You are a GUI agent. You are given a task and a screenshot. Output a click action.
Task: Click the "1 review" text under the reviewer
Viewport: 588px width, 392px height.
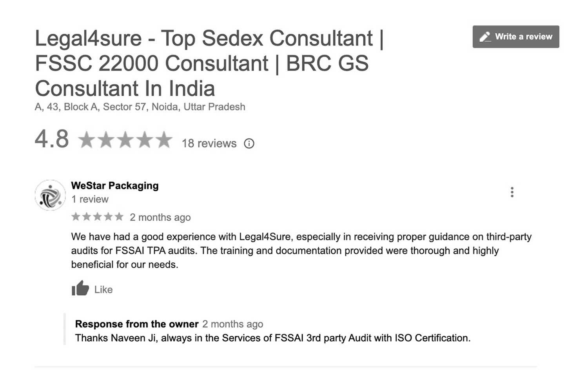coord(90,200)
